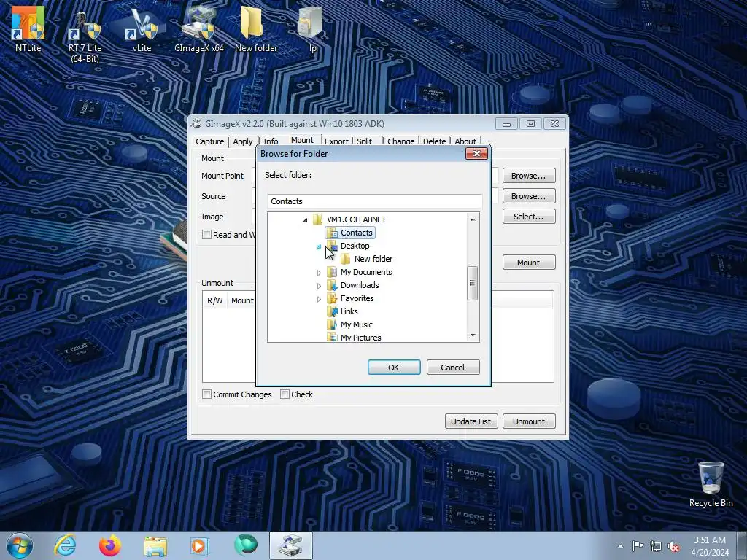The image size is (747, 560).
Task: Launch Internet Explorer from taskbar
Action: 65,545
